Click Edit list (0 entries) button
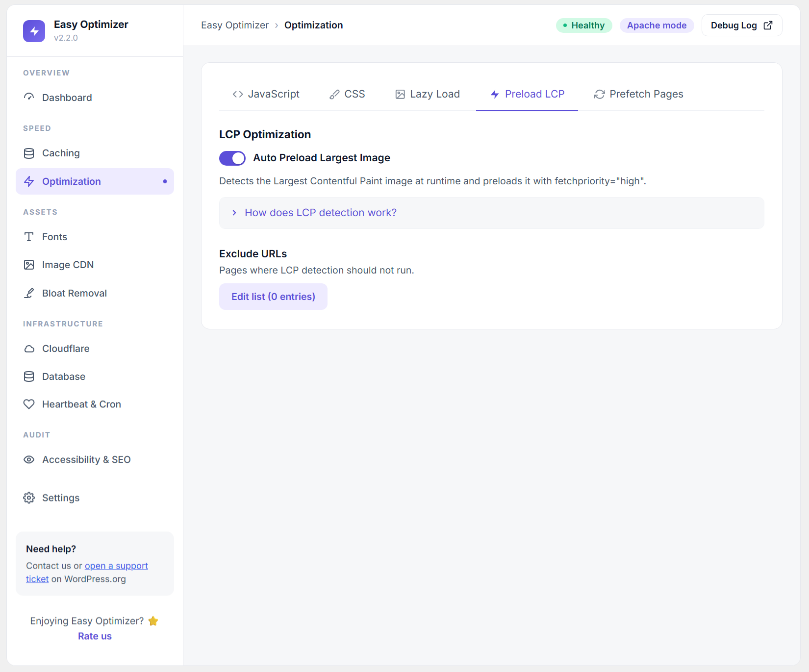This screenshot has width=809, height=672. pyautogui.click(x=273, y=297)
